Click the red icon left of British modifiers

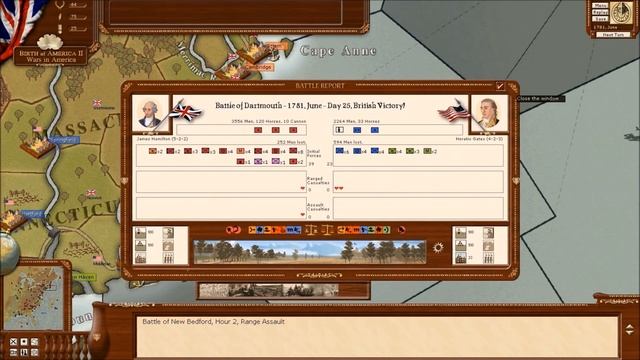(x=233, y=230)
